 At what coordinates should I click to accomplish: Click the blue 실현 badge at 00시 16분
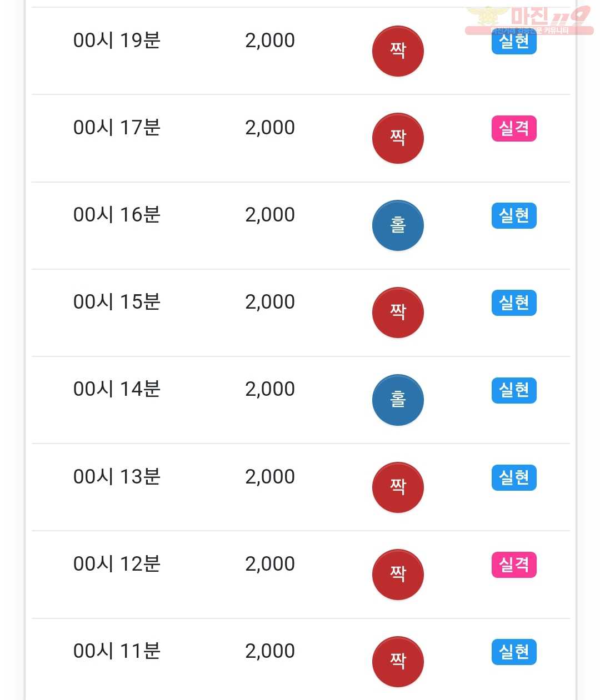(514, 215)
